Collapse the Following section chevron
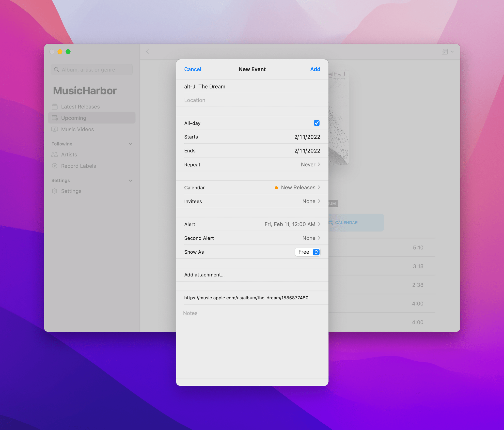This screenshot has width=504, height=430. 130,144
